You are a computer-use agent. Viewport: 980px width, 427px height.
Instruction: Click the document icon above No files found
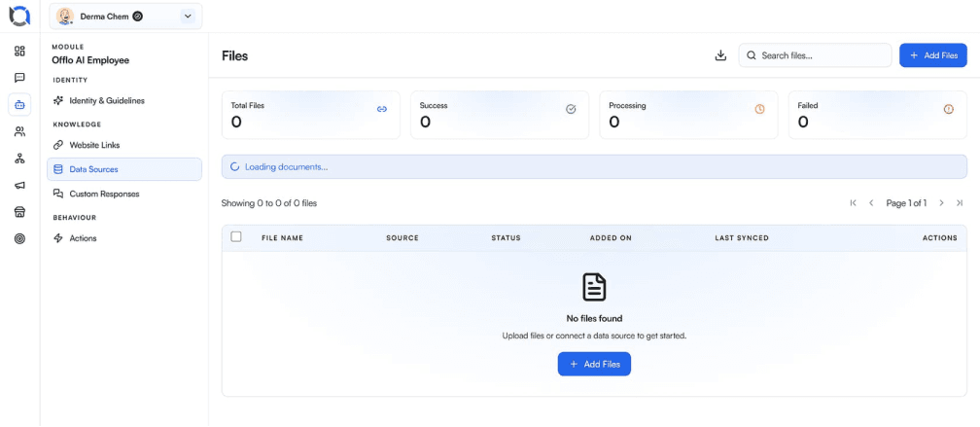point(594,287)
